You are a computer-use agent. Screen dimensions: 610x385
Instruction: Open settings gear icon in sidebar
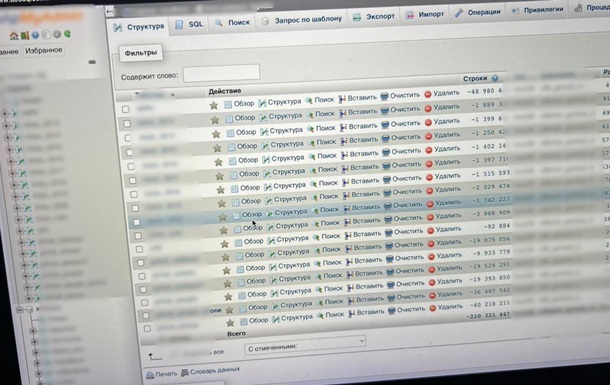(57, 35)
